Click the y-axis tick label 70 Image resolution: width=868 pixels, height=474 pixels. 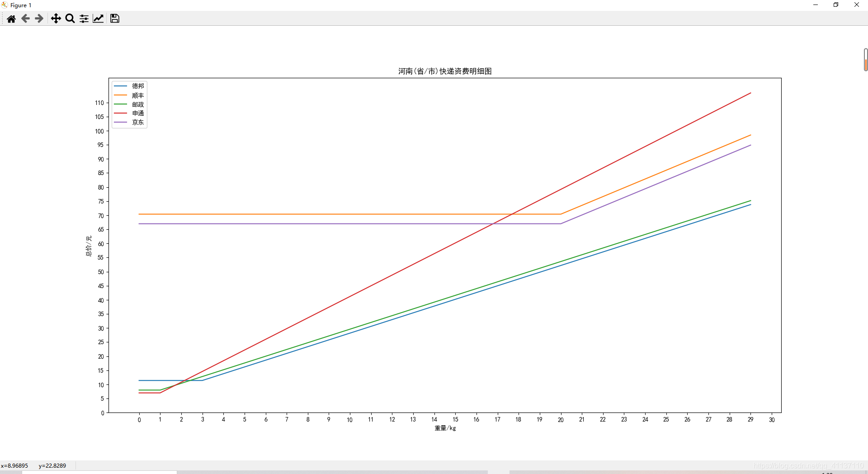(101, 216)
